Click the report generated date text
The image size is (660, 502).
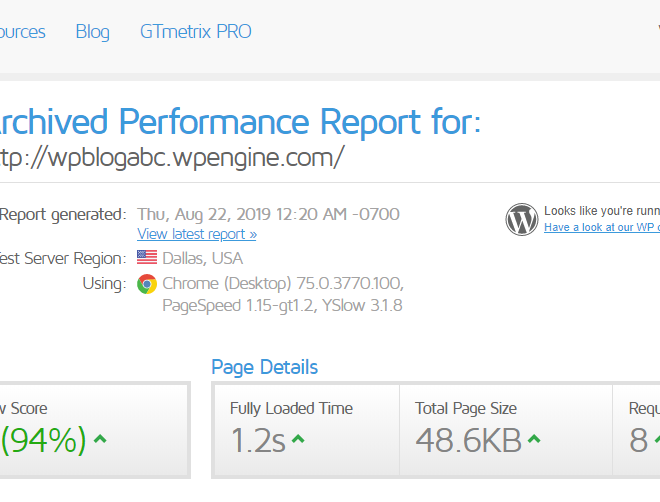(x=268, y=214)
